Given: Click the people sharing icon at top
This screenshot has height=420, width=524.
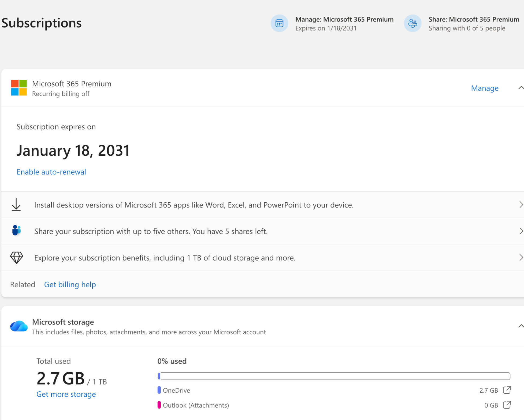Looking at the screenshot, I should [x=412, y=24].
